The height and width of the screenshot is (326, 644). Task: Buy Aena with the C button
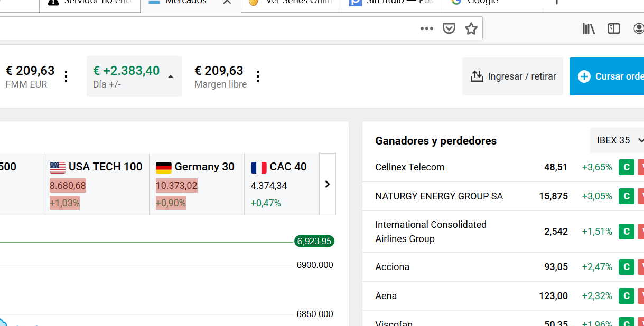[x=626, y=296]
